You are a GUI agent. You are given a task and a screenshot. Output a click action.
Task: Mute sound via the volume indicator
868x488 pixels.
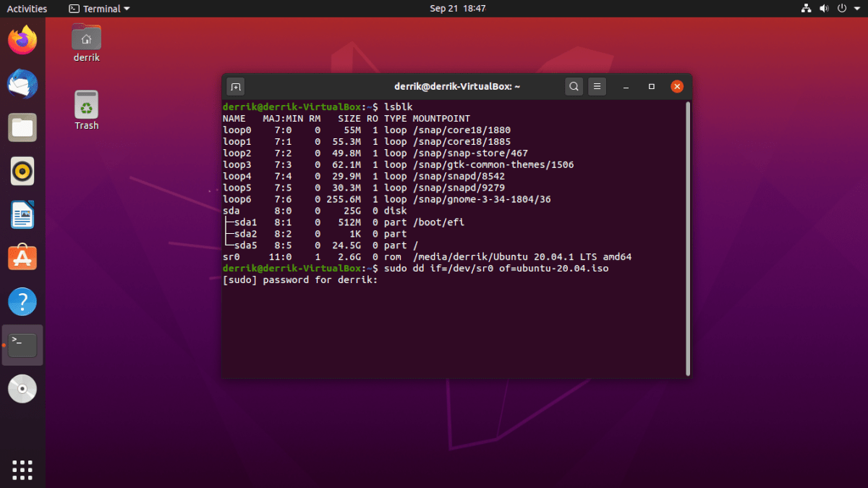click(x=825, y=9)
